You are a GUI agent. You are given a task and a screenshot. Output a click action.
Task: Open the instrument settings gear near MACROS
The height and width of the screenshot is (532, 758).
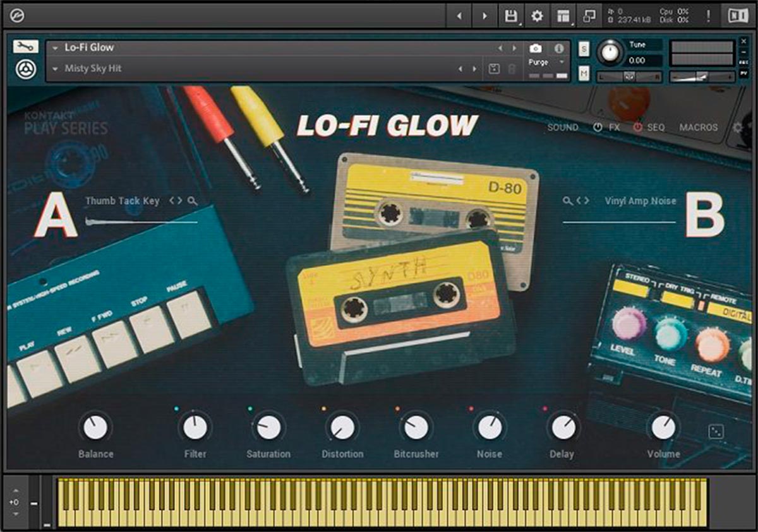[737, 127]
